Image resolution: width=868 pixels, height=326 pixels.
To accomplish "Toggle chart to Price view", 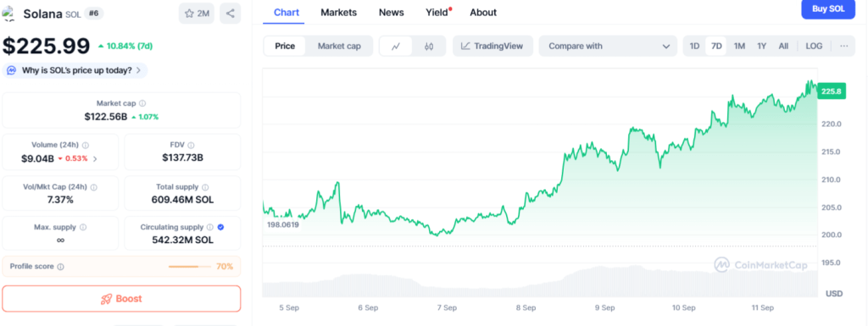I will (285, 47).
